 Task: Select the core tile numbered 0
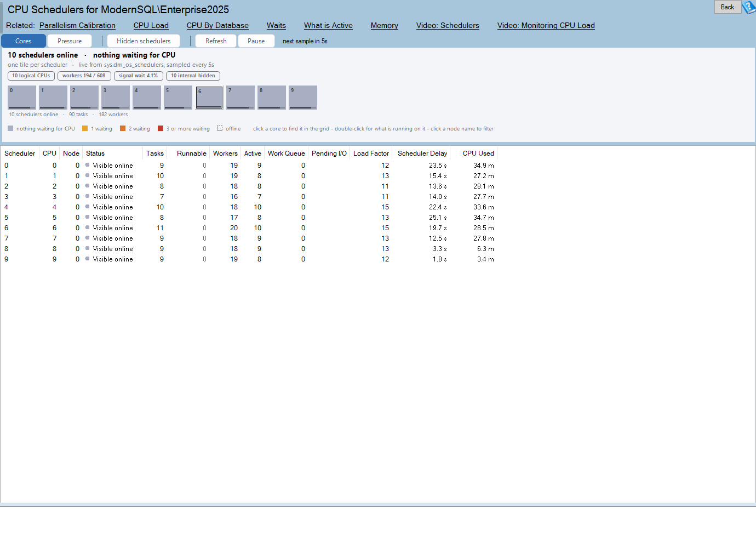click(22, 98)
